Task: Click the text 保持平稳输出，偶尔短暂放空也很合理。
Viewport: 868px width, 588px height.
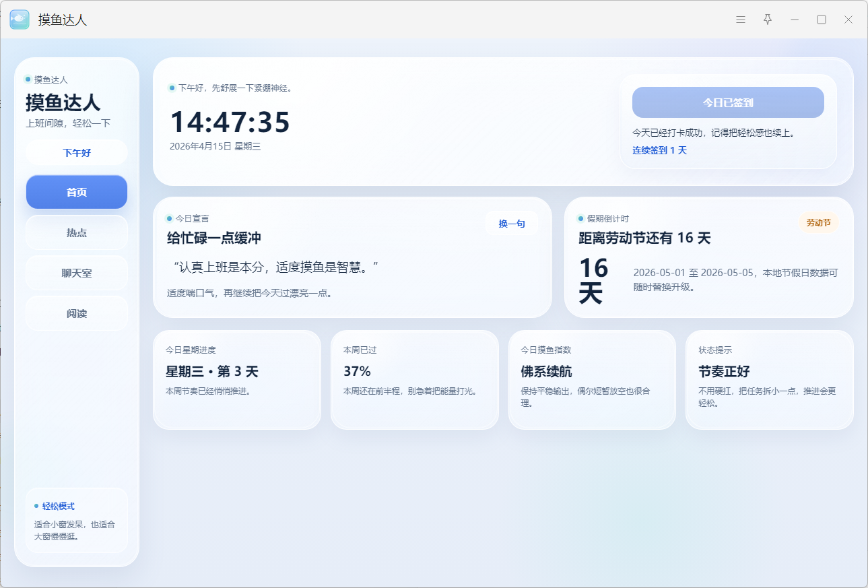Action: [585, 397]
